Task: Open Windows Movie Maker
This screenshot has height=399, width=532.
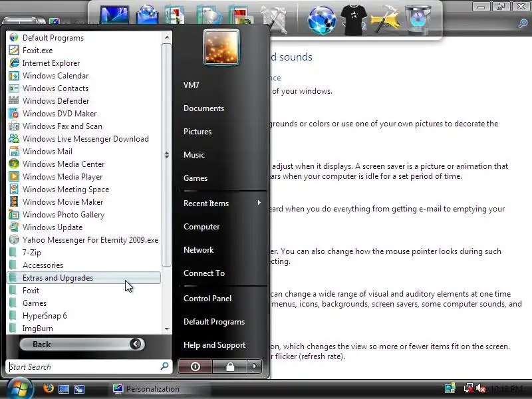Action: tap(84, 202)
